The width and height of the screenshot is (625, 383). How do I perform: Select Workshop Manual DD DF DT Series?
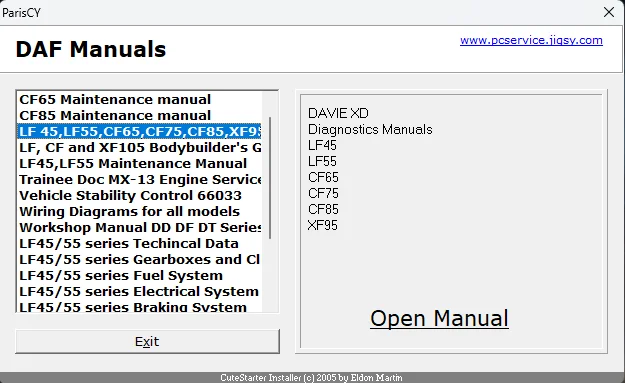pyautogui.click(x=140, y=228)
